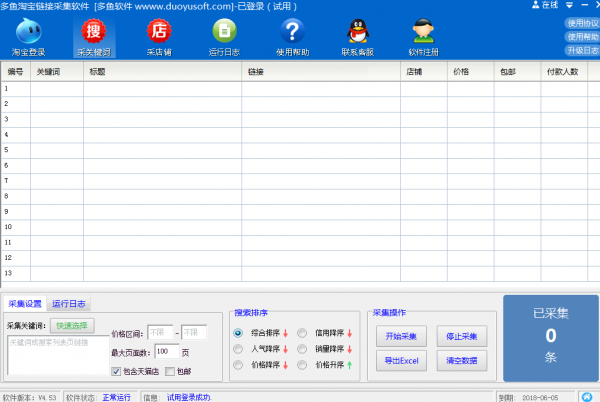
Task: Click the 快速选择 button
Action: coord(72,326)
